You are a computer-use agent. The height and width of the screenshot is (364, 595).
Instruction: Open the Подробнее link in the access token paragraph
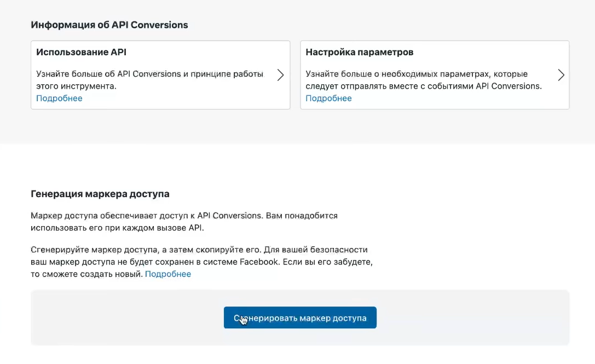coord(167,274)
